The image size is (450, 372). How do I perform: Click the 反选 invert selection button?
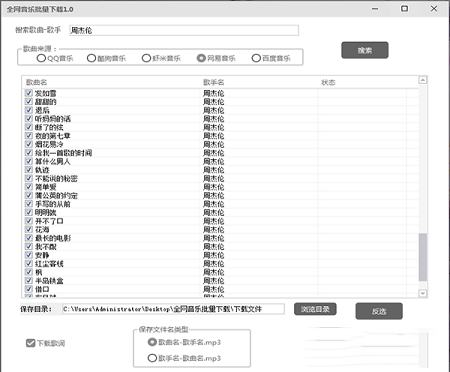click(379, 311)
